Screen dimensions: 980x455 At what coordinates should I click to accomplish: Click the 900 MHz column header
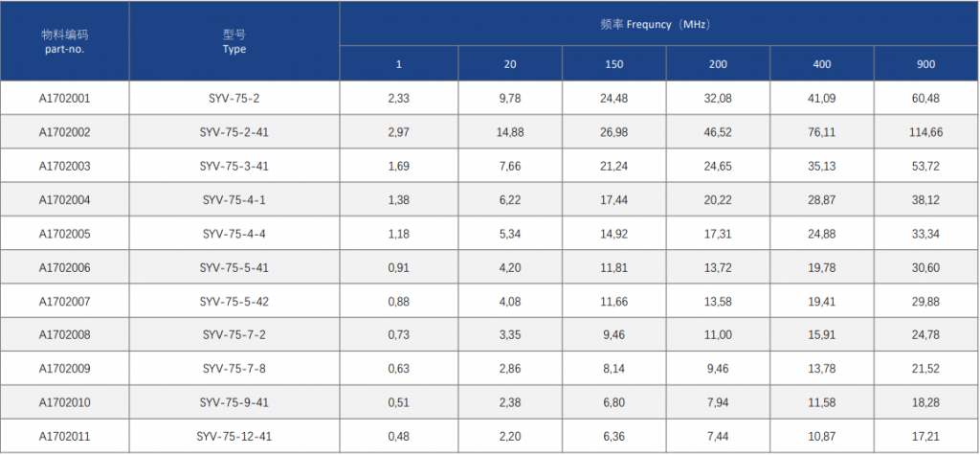tap(926, 64)
